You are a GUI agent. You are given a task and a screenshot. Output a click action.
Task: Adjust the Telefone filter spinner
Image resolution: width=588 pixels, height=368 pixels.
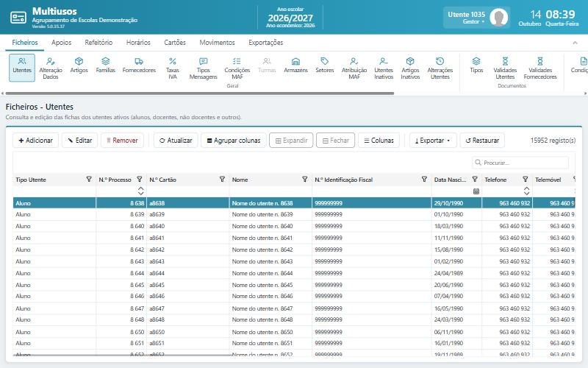pyautogui.click(x=526, y=191)
